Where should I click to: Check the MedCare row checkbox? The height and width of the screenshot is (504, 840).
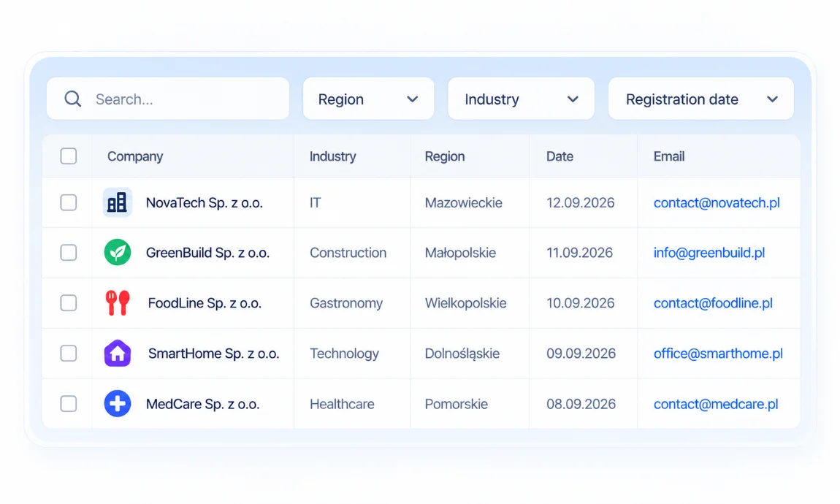69,403
